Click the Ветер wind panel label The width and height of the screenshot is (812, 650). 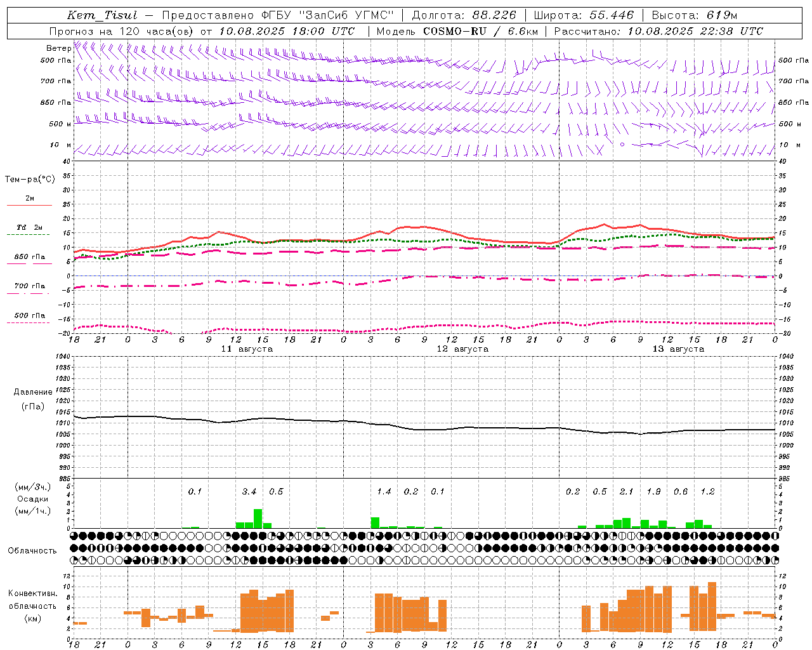coord(58,48)
